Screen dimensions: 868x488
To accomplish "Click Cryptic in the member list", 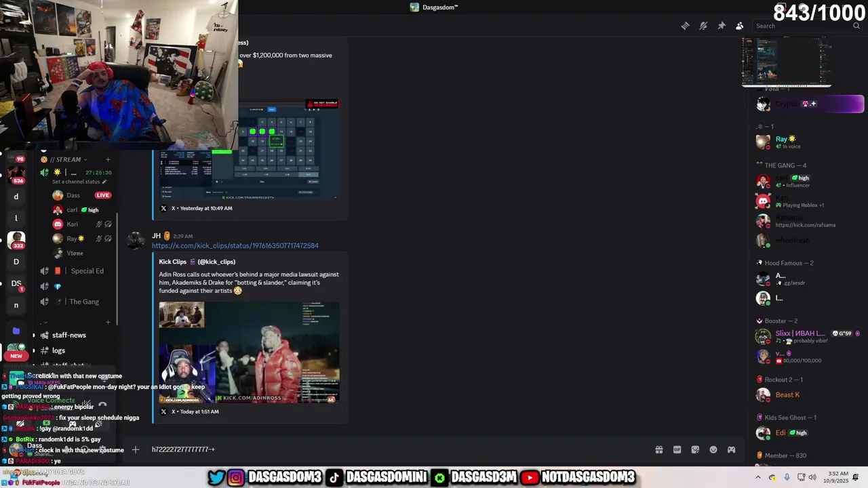I will click(x=810, y=104).
